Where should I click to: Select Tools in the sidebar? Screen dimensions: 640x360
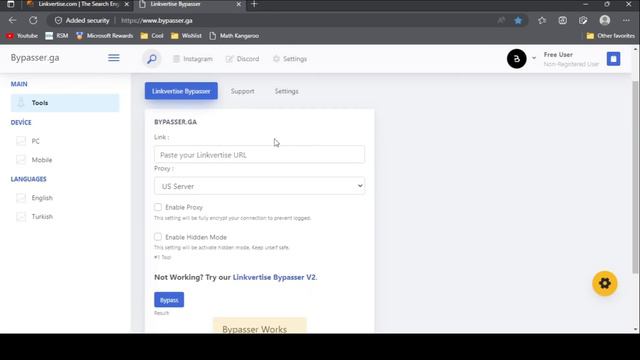point(65,103)
